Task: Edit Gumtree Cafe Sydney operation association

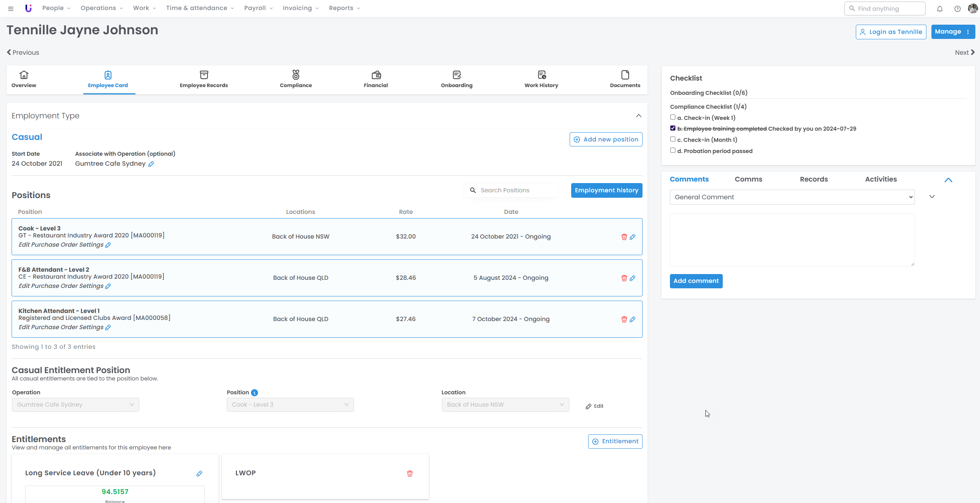Action: (x=151, y=164)
